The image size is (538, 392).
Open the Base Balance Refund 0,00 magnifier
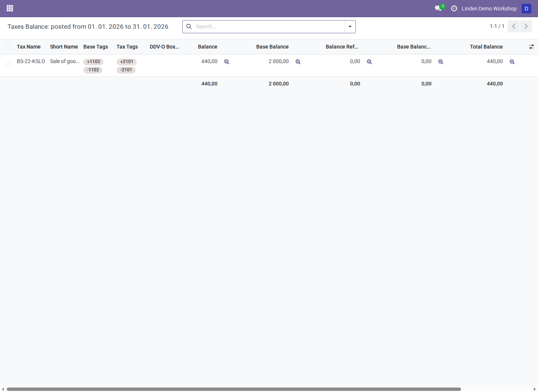(x=441, y=62)
